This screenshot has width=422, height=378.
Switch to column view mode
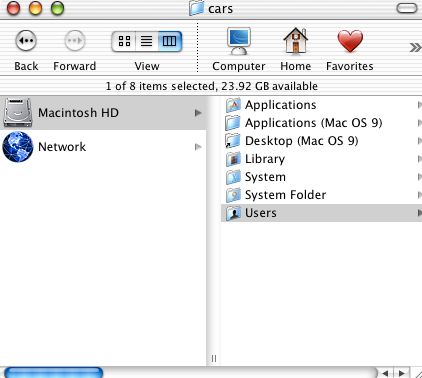[x=169, y=41]
